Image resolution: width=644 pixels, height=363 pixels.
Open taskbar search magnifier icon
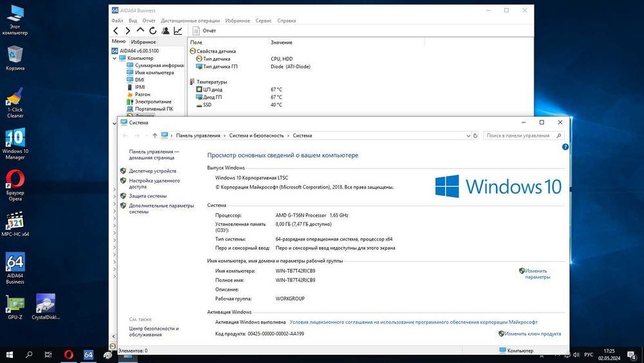pyautogui.click(x=29, y=355)
